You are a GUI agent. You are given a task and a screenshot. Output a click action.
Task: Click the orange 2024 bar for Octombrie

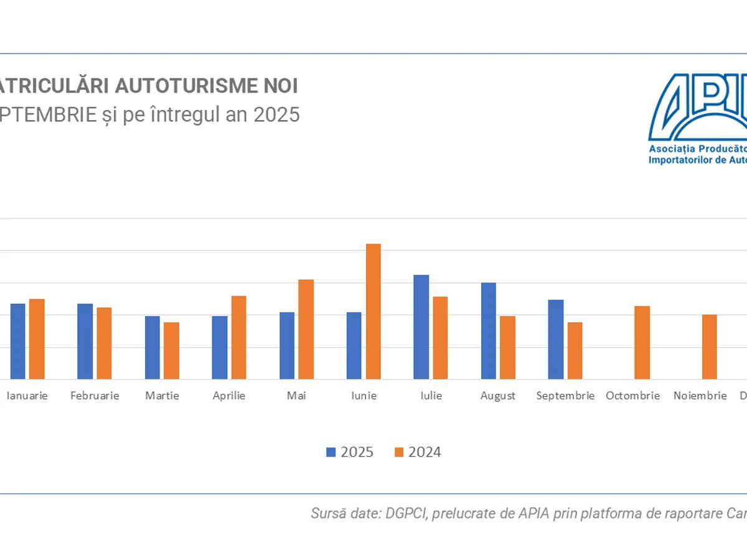[x=642, y=342]
